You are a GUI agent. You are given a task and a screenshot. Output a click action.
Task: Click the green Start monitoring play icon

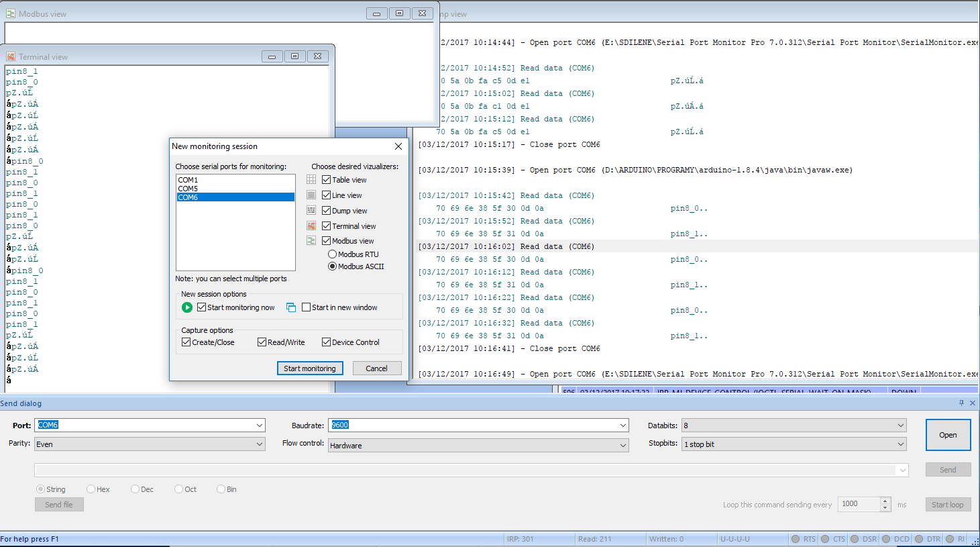187,307
